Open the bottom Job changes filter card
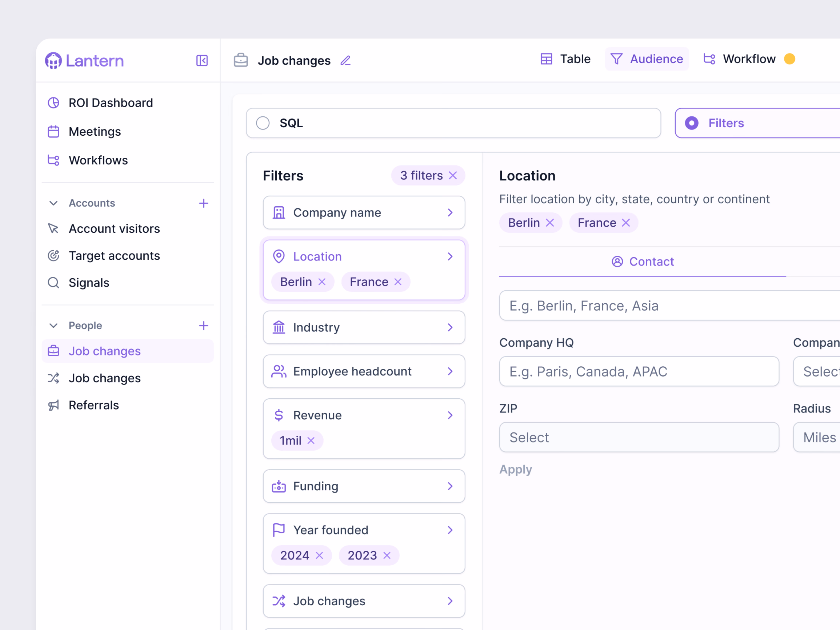 (364, 601)
